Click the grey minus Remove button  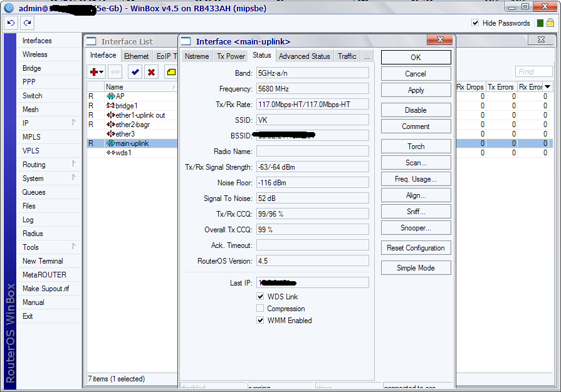[115, 72]
